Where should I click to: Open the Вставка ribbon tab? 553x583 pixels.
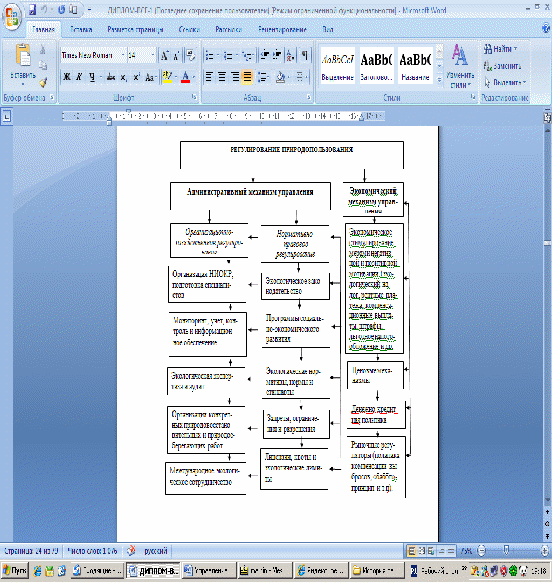[x=81, y=29]
